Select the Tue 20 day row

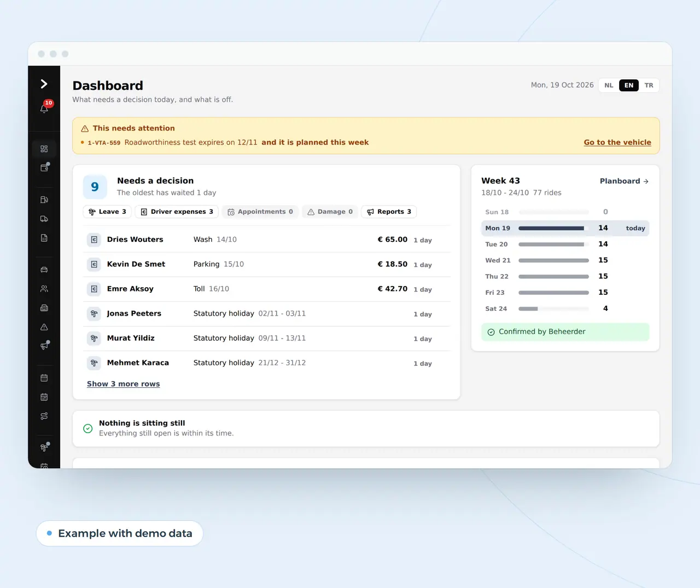[565, 244]
